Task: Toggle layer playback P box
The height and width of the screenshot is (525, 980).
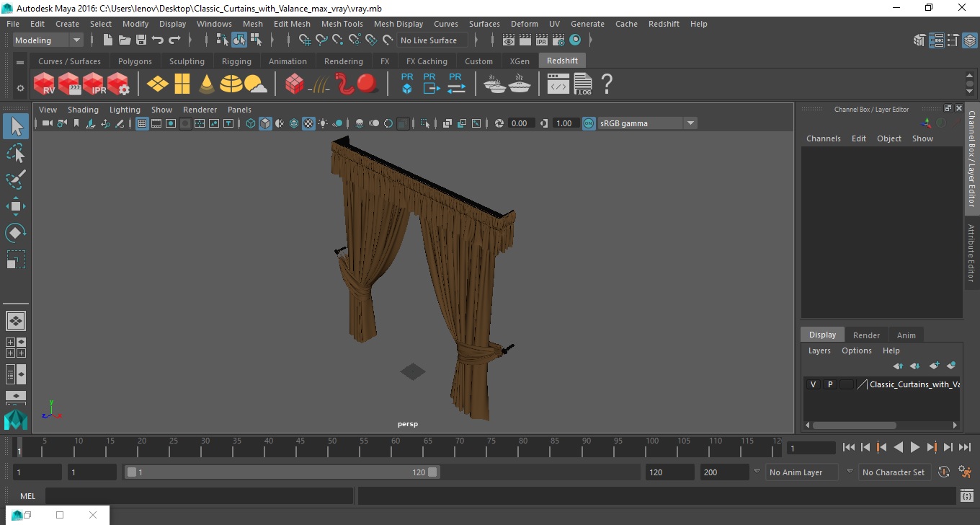Action: point(829,384)
